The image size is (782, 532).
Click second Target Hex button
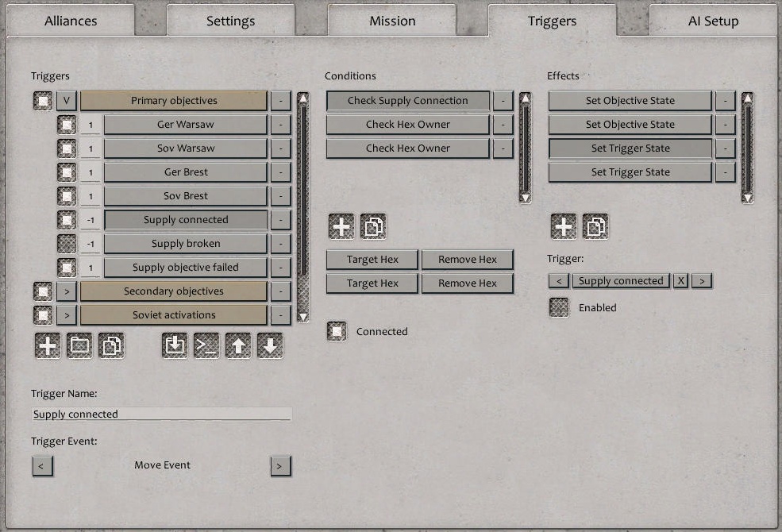pyautogui.click(x=372, y=283)
